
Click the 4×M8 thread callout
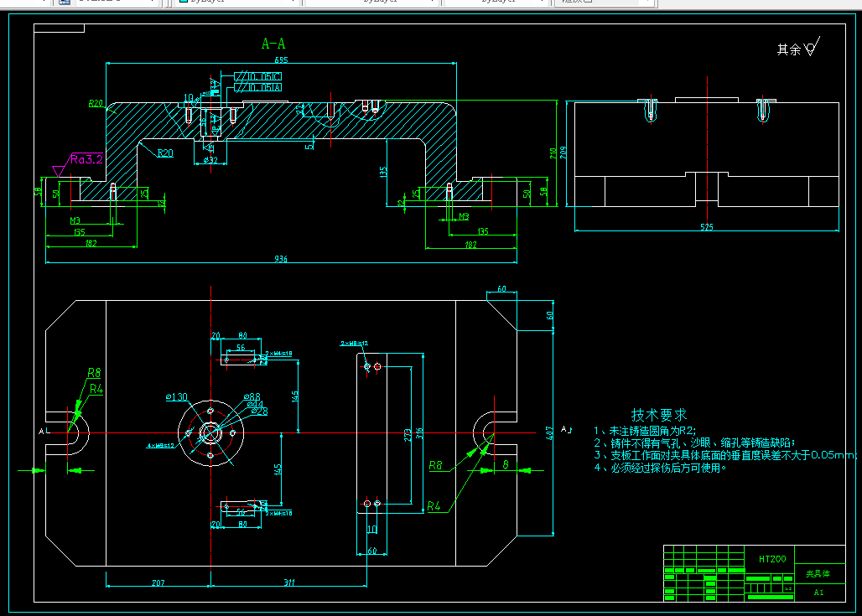160,446
